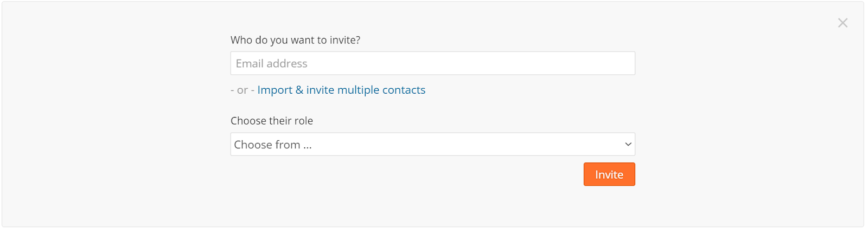The width and height of the screenshot is (868, 228).
Task: Click the "- or -" separator text
Action: (242, 90)
